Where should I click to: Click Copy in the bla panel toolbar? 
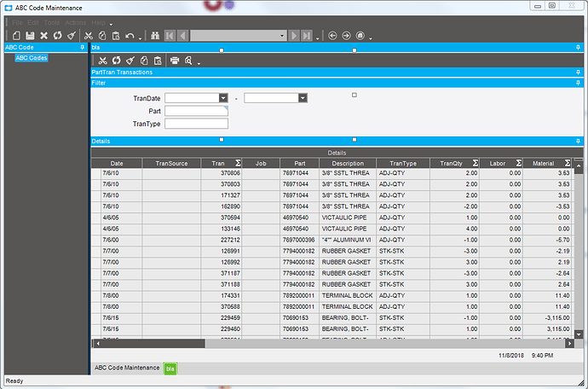(144, 61)
